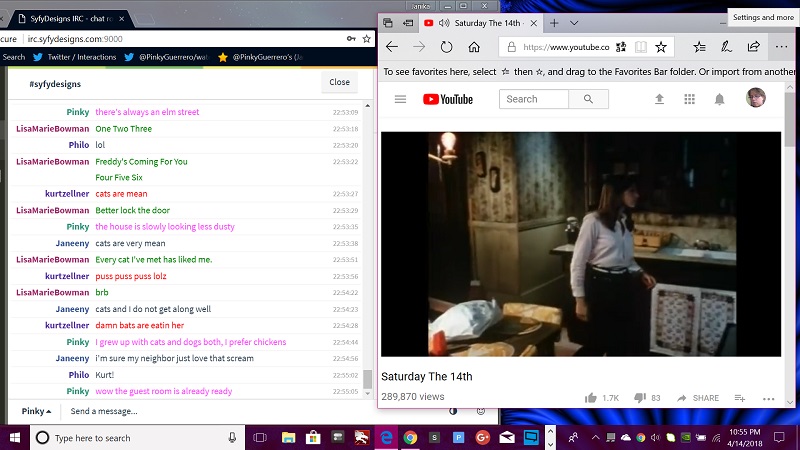
Task: Open starred @PinkyGuerrero's bookmark
Action: 261,57
